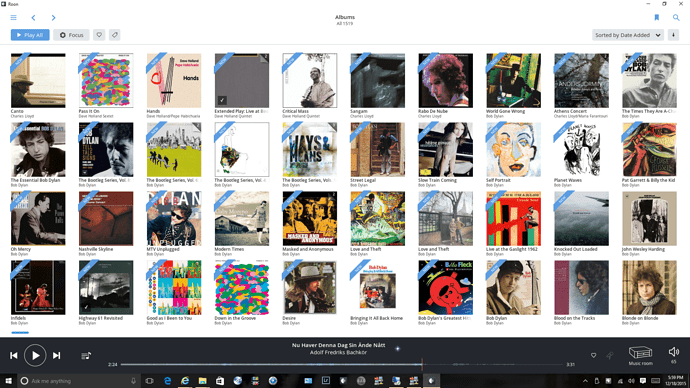Viewport: 690px width, 388px height.
Task: Go back with the left arrow
Action: (33, 18)
